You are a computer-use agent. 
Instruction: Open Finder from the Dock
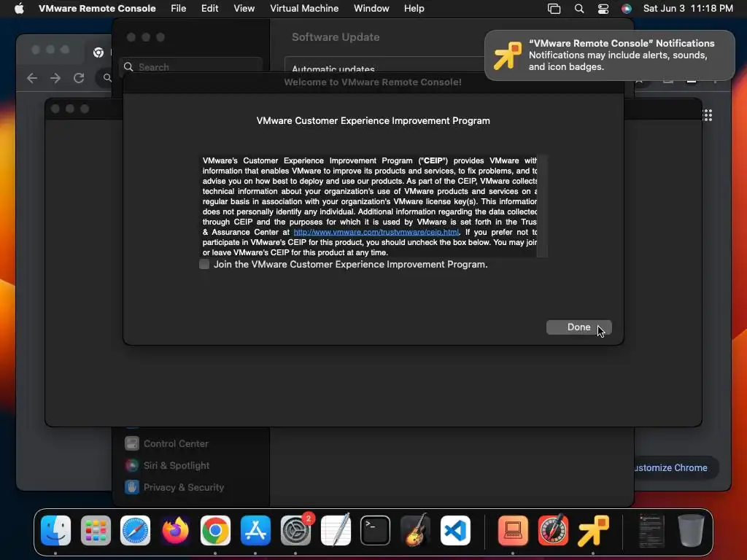(x=55, y=530)
